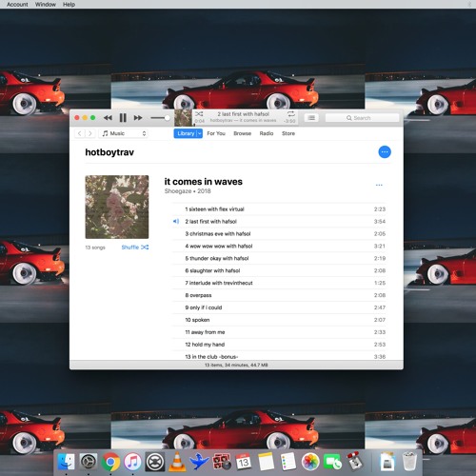The image size is (476, 476).
Task: Toggle shuffle in the now playing display
Action: [x=199, y=113]
